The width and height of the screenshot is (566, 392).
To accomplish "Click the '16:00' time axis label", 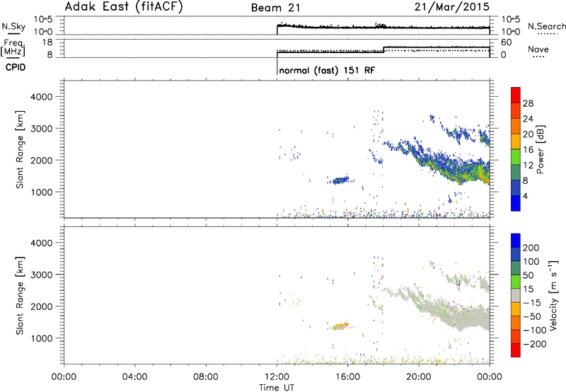I will tap(348, 377).
